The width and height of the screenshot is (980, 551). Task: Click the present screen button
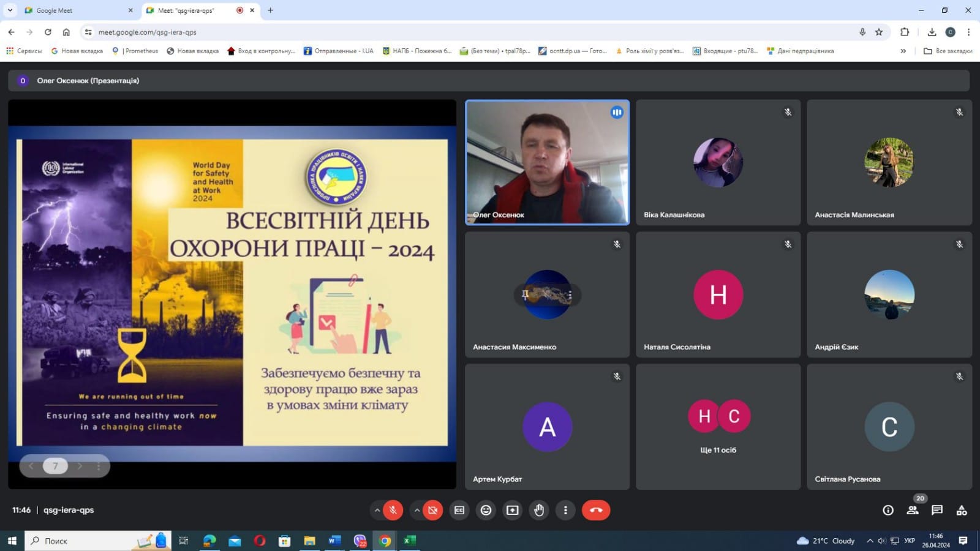pyautogui.click(x=513, y=510)
